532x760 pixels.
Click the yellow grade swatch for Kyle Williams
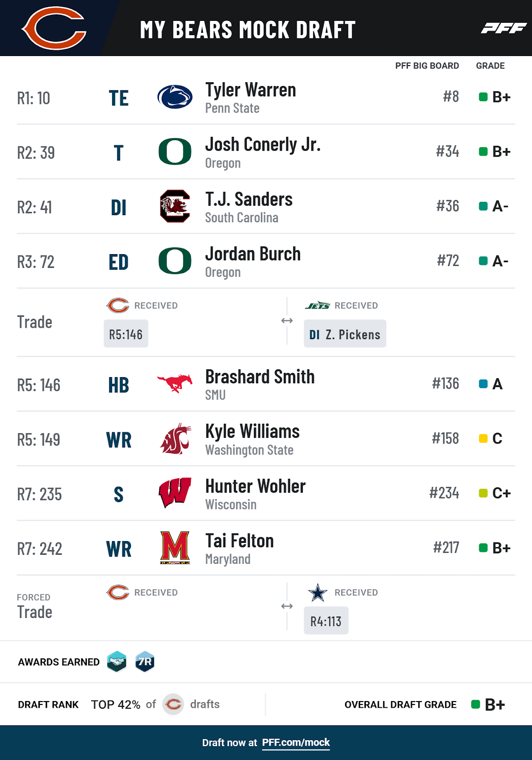coord(483,438)
